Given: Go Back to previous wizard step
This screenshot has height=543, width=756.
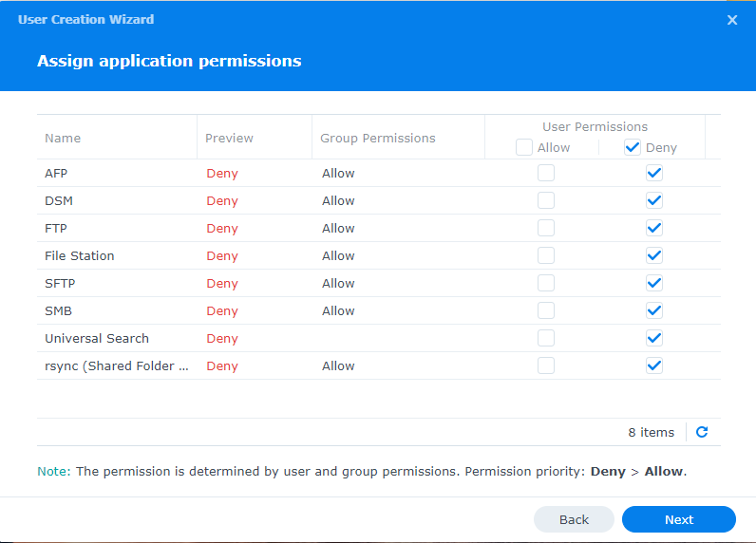Looking at the screenshot, I should 574,519.
